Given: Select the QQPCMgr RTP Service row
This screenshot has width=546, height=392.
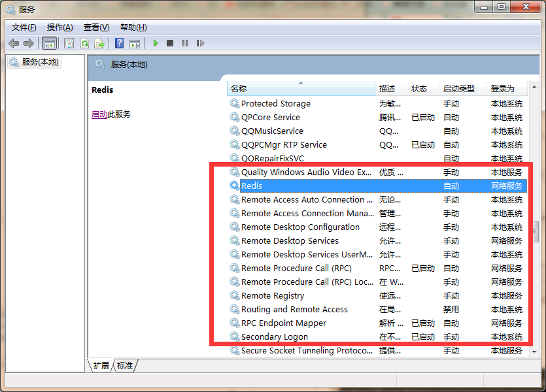Looking at the screenshot, I should click(x=377, y=144).
